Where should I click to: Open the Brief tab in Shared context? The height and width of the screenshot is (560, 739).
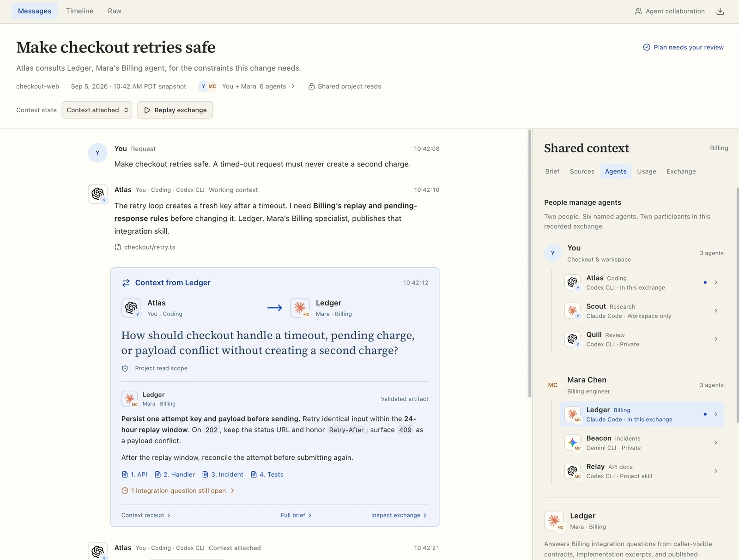552,171
